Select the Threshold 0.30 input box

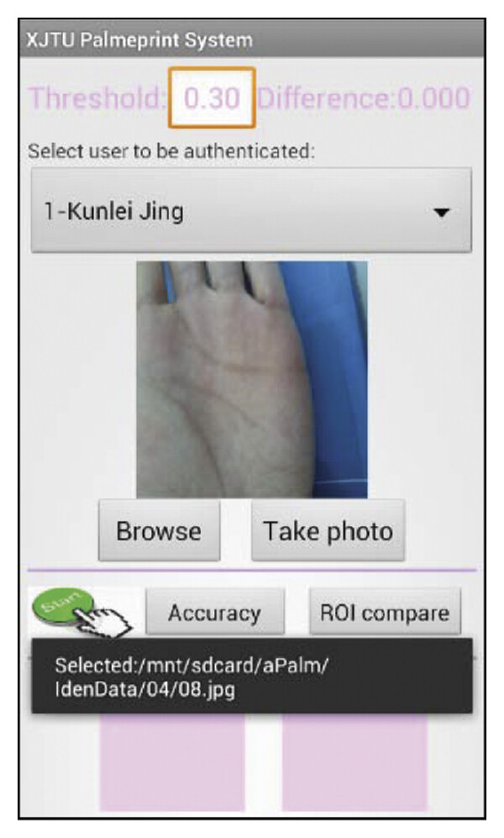tap(212, 98)
